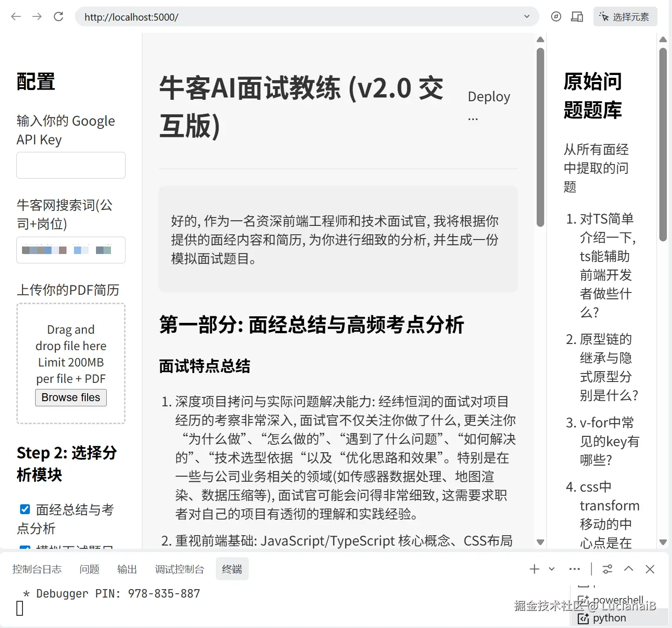Click the 'Debugger PIN: 978-835-887' terminal line

coord(118,593)
